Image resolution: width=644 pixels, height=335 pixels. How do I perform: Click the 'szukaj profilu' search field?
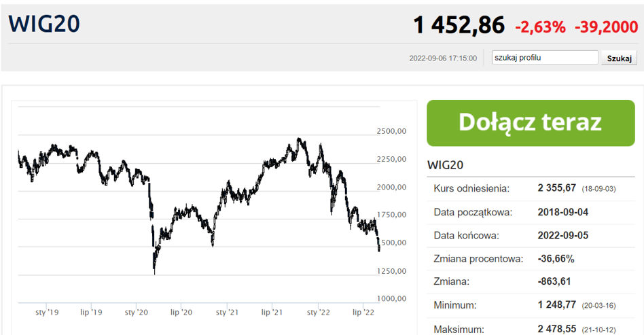[545, 58]
